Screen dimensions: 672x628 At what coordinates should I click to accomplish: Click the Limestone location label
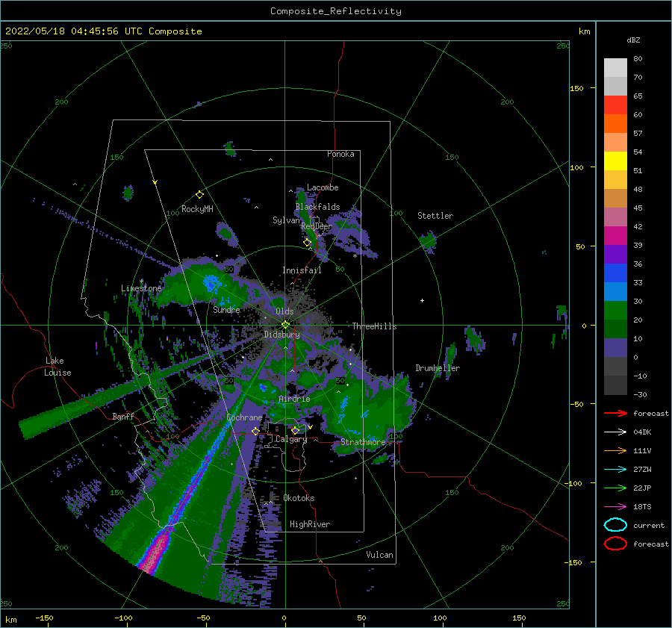pos(141,288)
